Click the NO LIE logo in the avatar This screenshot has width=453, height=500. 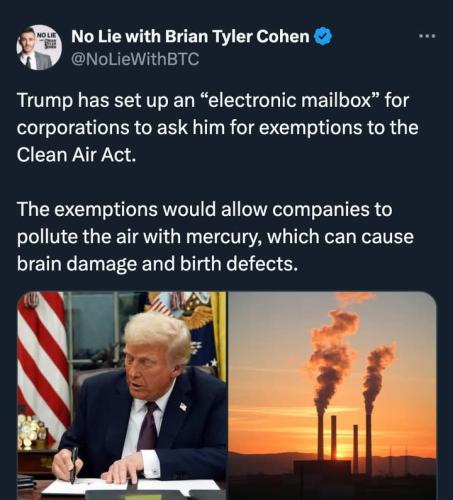coord(47,35)
